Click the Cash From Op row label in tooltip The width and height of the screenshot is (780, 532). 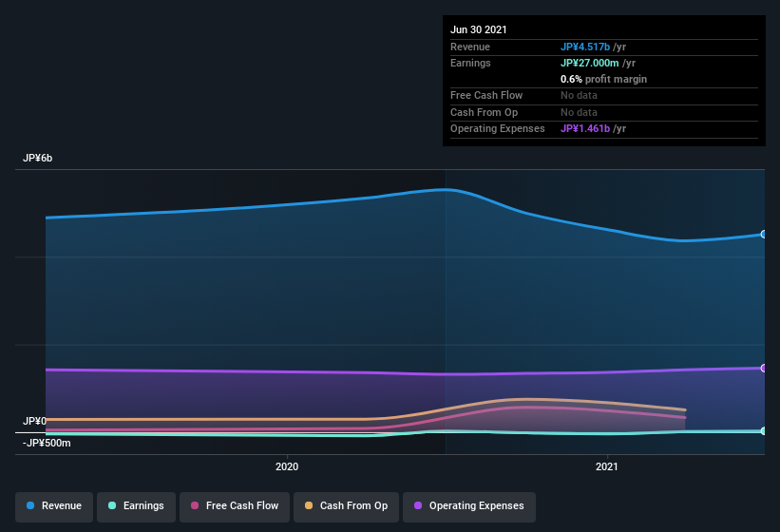pos(484,112)
